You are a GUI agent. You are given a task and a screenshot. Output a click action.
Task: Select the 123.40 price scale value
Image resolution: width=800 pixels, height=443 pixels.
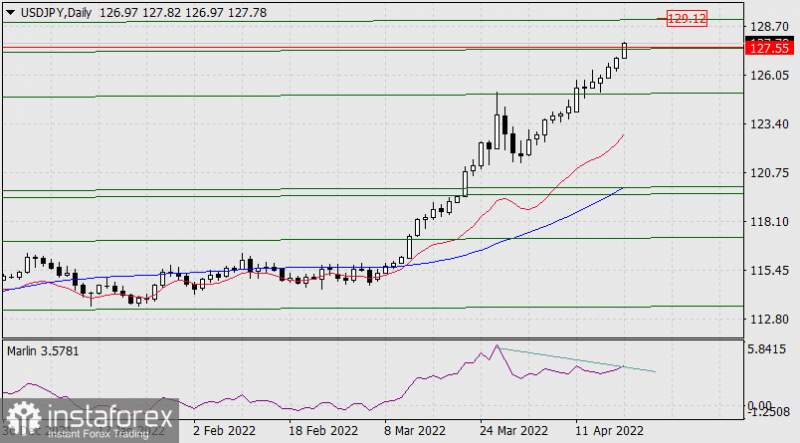point(769,124)
